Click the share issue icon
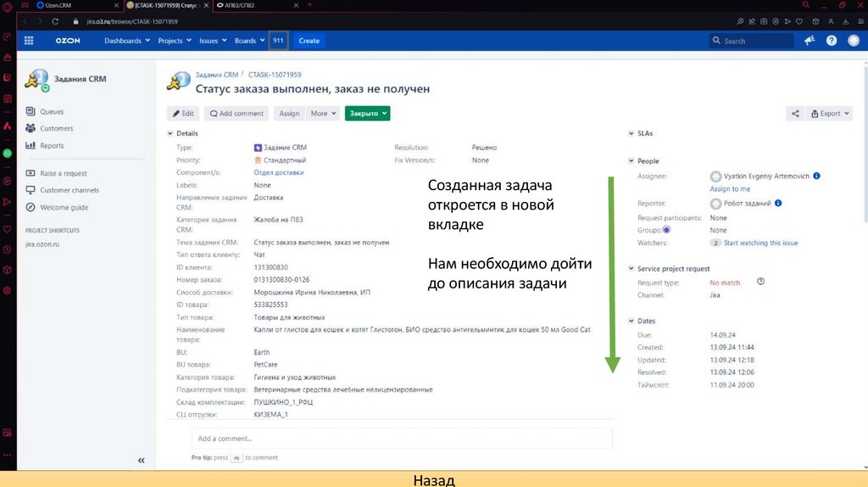 pyautogui.click(x=795, y=114)
